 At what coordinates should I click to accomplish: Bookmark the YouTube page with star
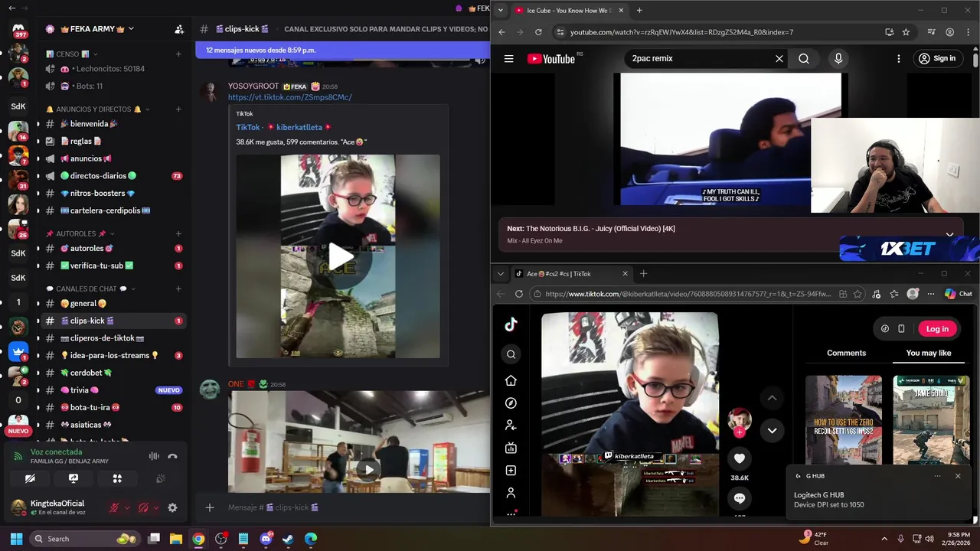click(906, 32)
